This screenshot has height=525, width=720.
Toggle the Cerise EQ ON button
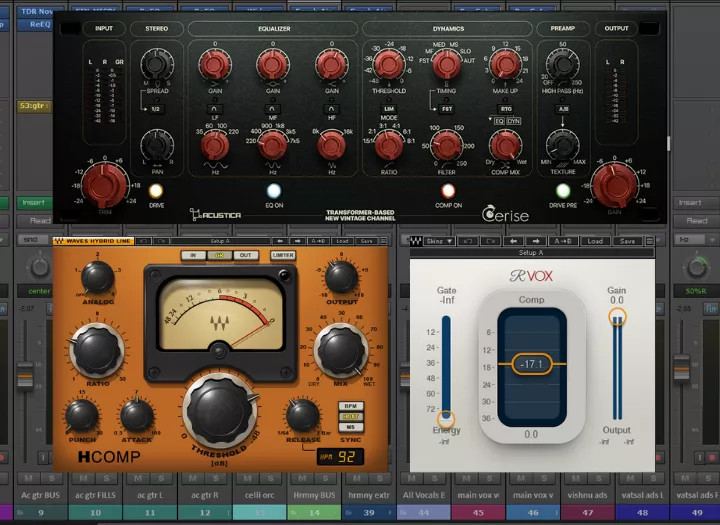[x=274, y=191]
